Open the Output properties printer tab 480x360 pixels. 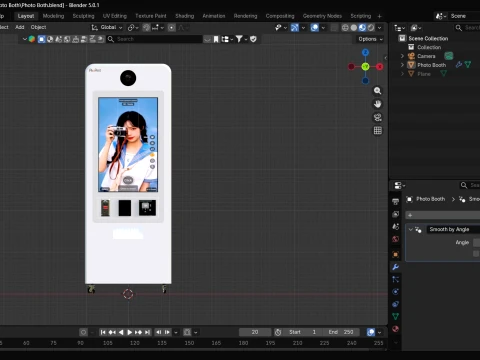[396, 201]
